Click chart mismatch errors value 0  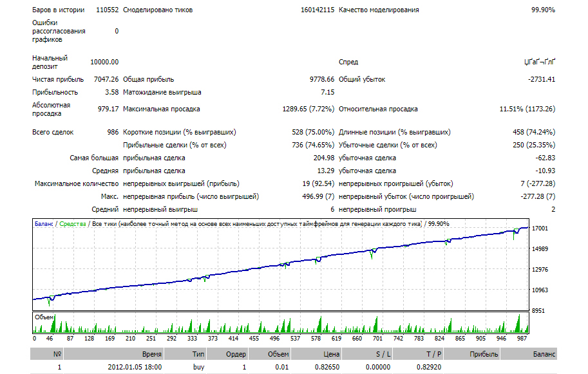coord(117,31)
